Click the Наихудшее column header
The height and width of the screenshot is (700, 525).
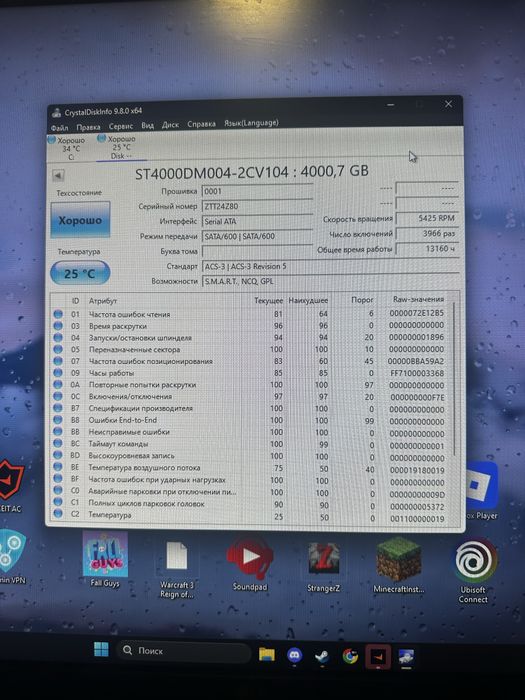[x=308, y=300]
